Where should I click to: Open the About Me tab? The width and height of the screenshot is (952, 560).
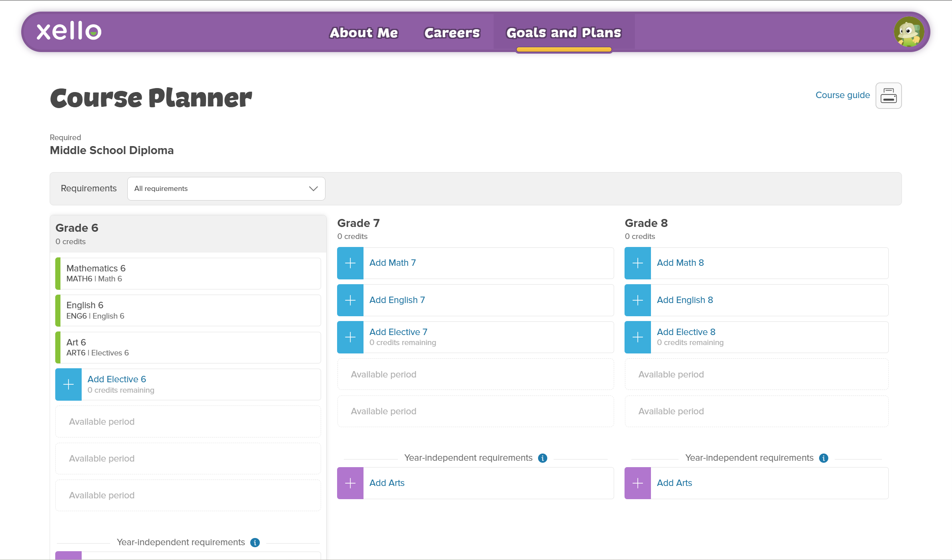click(x=364, y=32)
